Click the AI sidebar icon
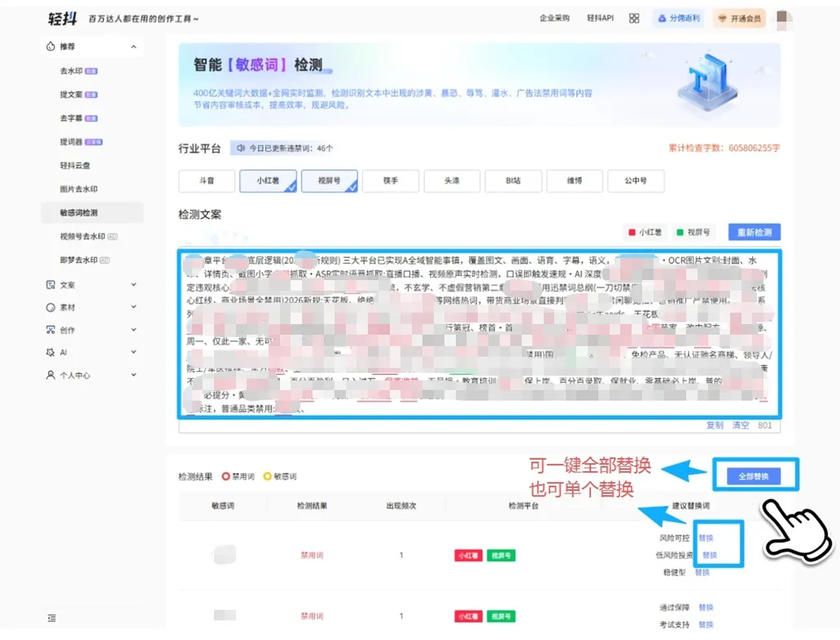Image resolution: width=840 pixels, height=640 pixels. pos(50,352)
